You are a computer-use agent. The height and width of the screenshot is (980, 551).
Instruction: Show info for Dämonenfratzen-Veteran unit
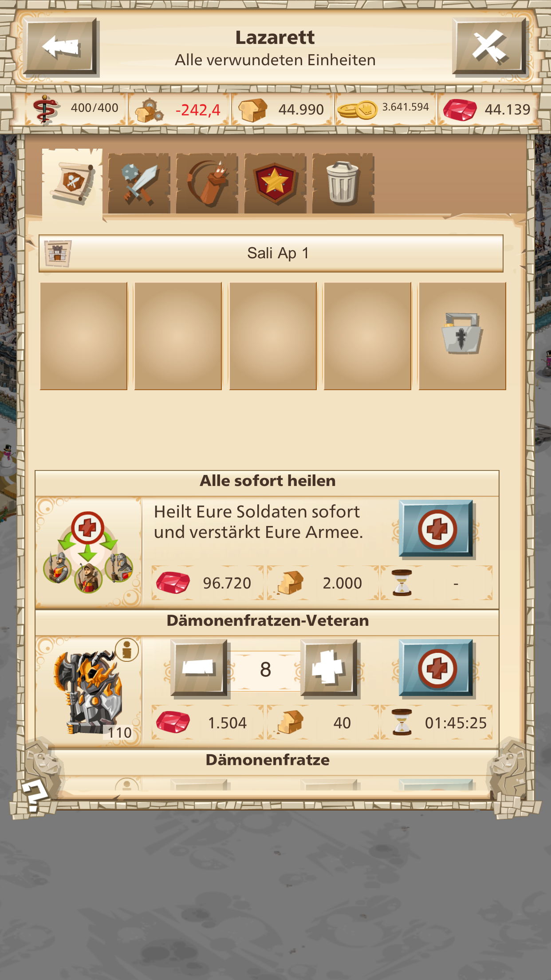127,650
